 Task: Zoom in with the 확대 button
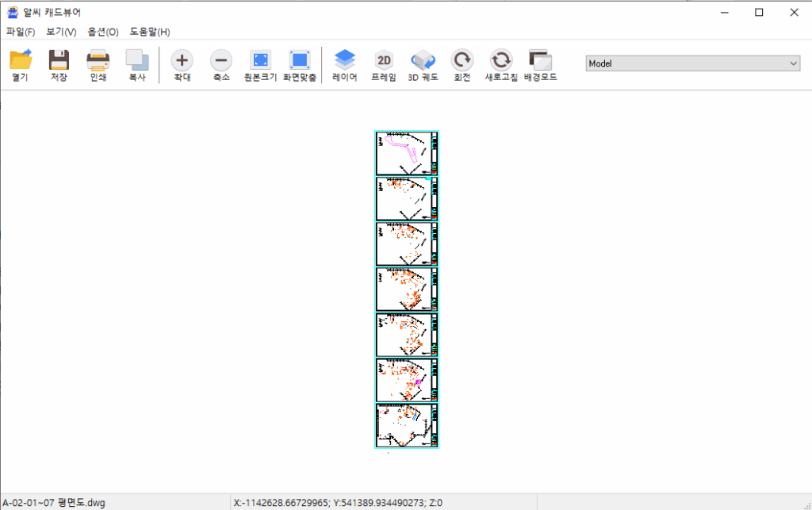[182, 65]
